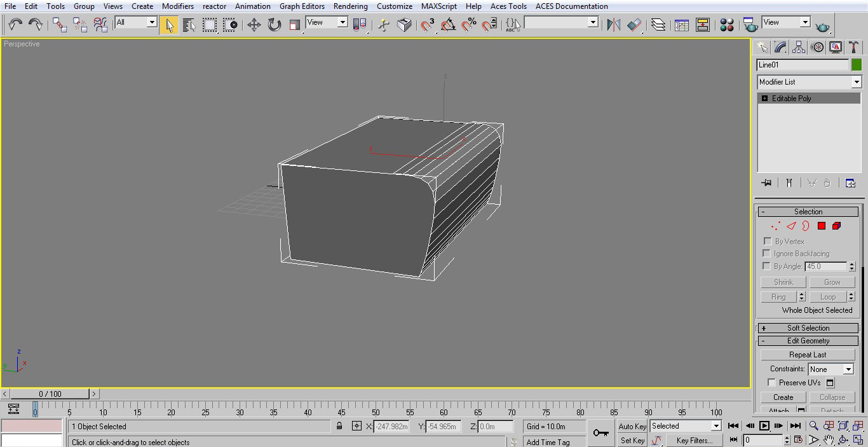The height and width of the screenshot is (447, 868).
Task: Open the Hierarchy command panel tab
Action: [799, 48]
